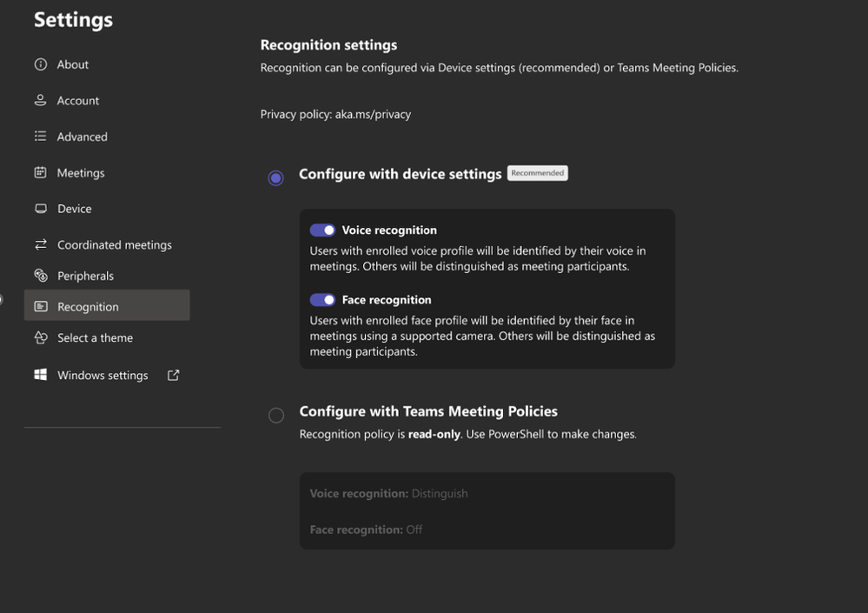868x613 pixels.
Task: Click the Recommended badge
Action: click(x=538, y=172)
